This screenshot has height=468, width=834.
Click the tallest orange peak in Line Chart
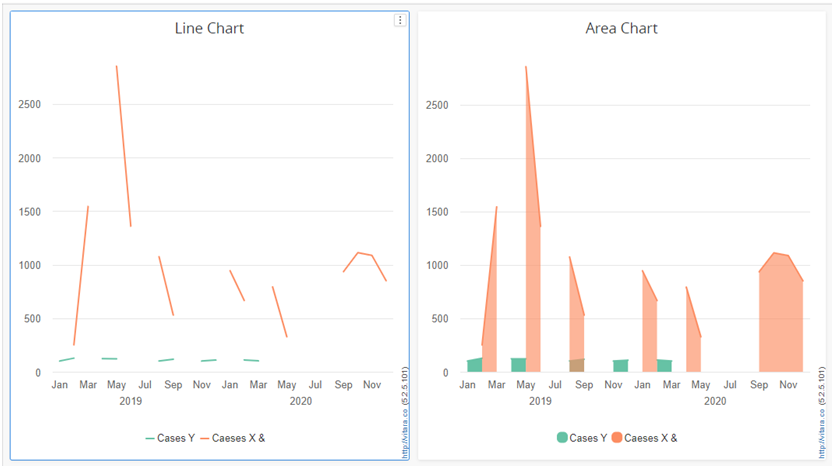118,70
